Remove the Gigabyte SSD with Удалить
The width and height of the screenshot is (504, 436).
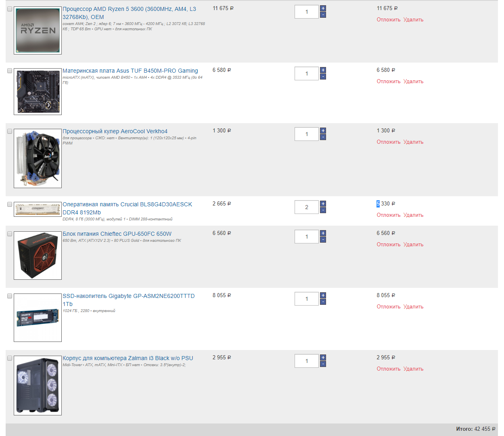tap(414, 307)
